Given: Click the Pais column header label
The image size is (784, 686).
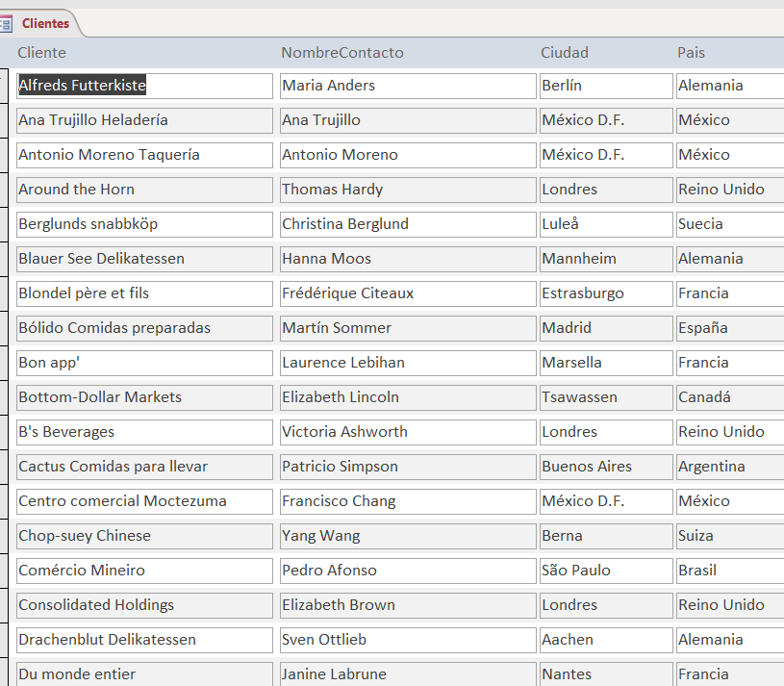Looking at the screenshot, I should 691,53.
